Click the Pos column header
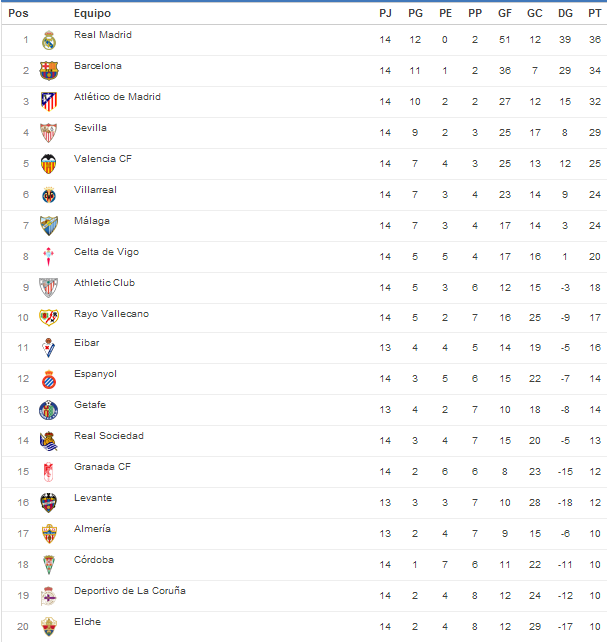The width and height of the screenshot is (607, 642). click(19, 13)
